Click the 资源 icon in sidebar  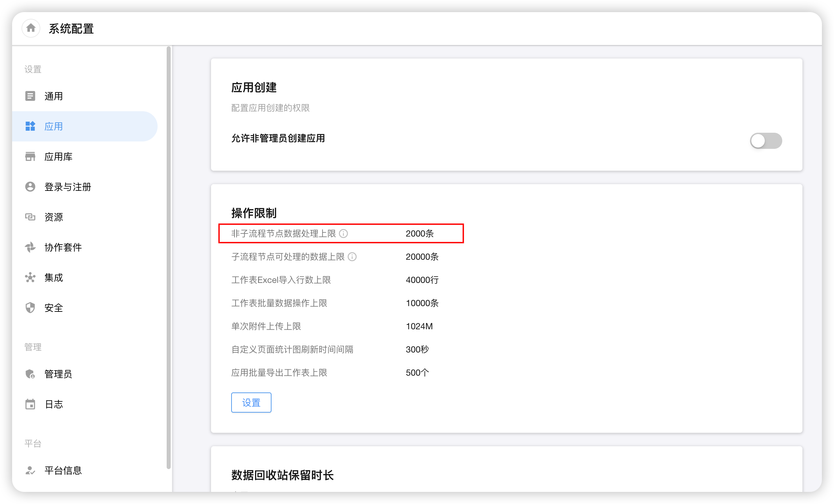(30, 217)
